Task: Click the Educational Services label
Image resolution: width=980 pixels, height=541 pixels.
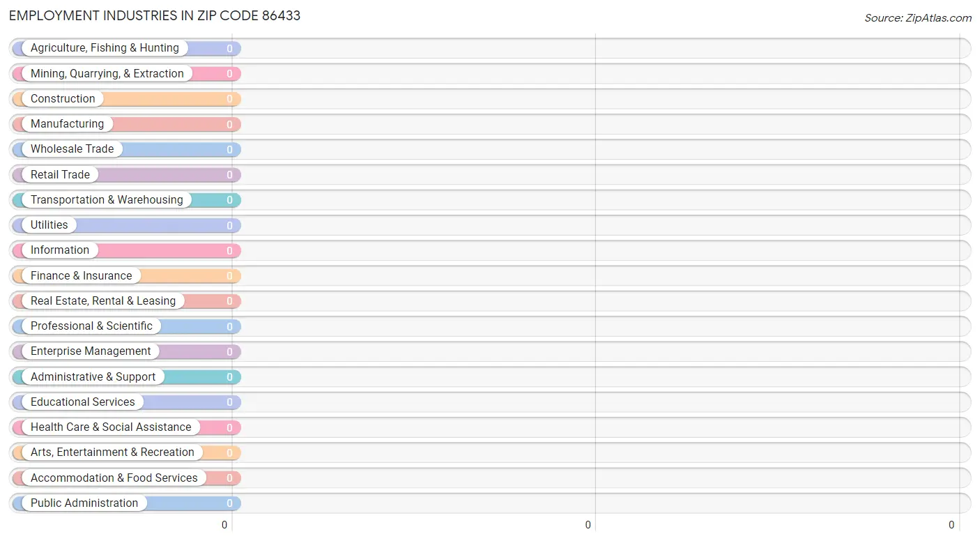Action: click(83, 402)
